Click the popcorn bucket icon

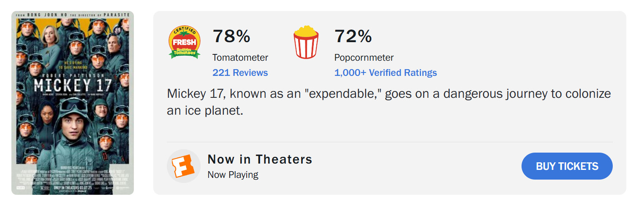point(306,42)
